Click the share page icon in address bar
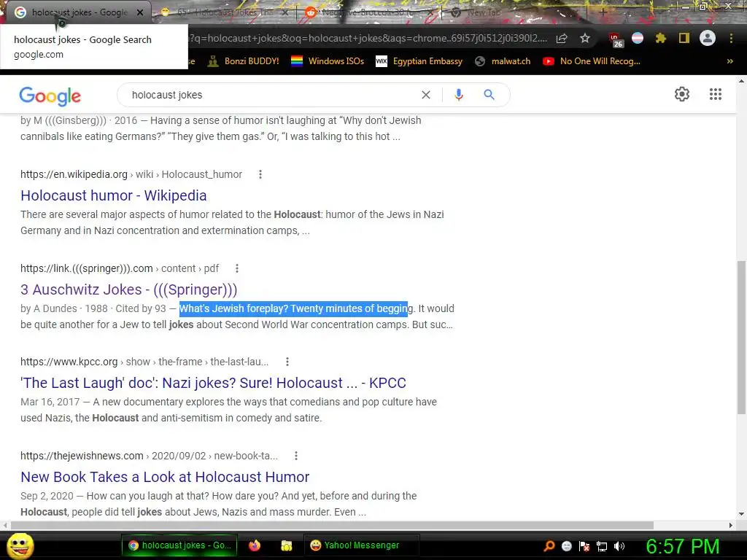The width and height of the screenshot is (747, 560). pos(562,38)
